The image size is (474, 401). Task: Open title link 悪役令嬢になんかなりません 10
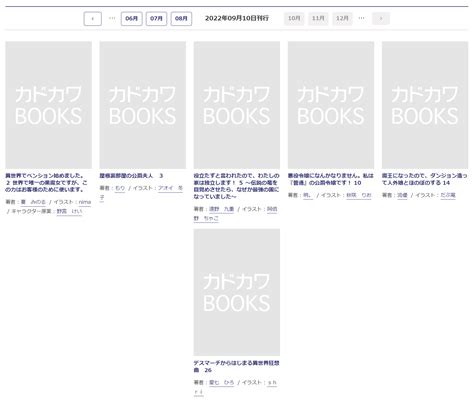(x=331, y=179)
